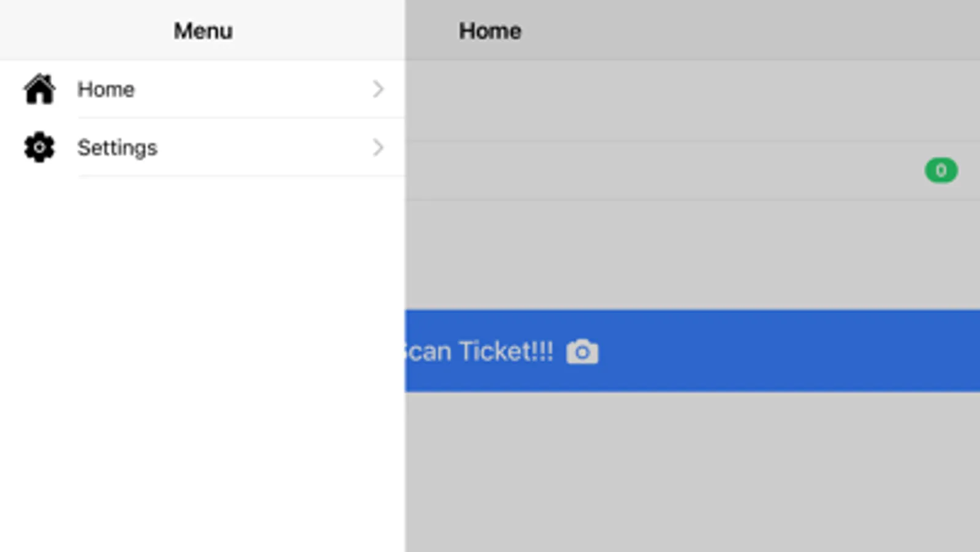Viewport: 980px width, 552px height.
Task: Click the Settings gear icon
Action: [x=39, y=147]
